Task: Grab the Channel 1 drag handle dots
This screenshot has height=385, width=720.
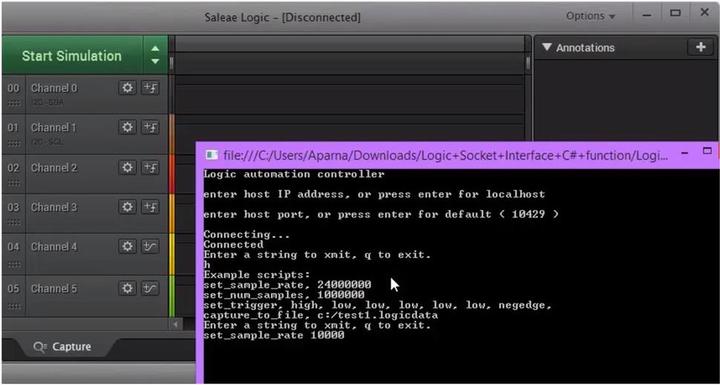Action: coord(14,143)
